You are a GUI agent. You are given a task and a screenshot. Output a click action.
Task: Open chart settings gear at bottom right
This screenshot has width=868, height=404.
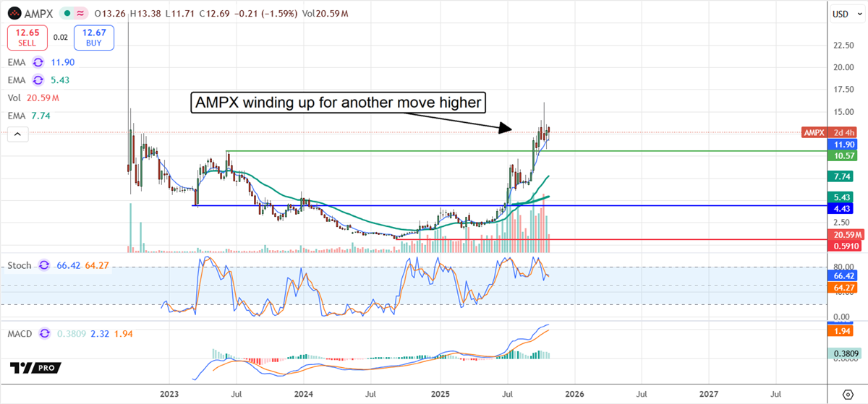848,394
